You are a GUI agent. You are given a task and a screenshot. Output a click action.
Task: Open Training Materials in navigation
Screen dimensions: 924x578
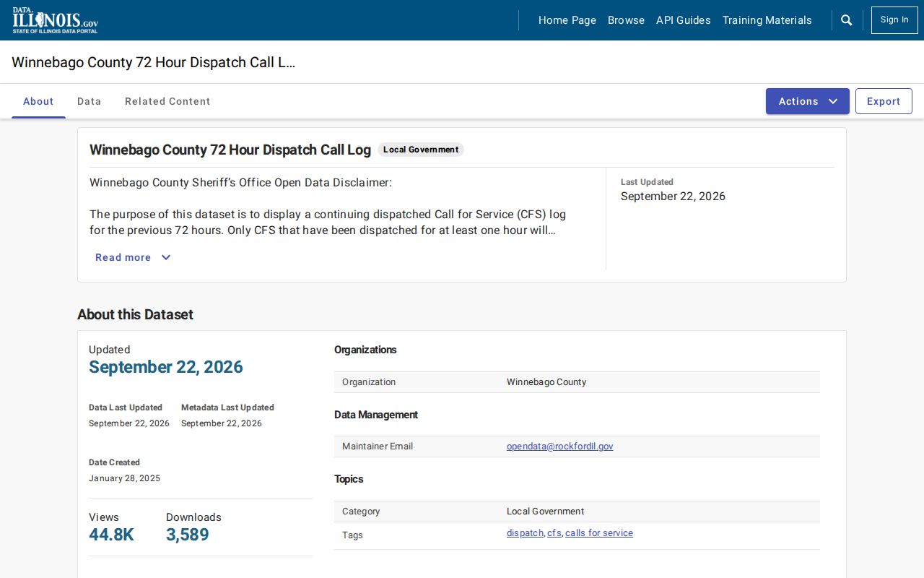[x=767, y=20]
